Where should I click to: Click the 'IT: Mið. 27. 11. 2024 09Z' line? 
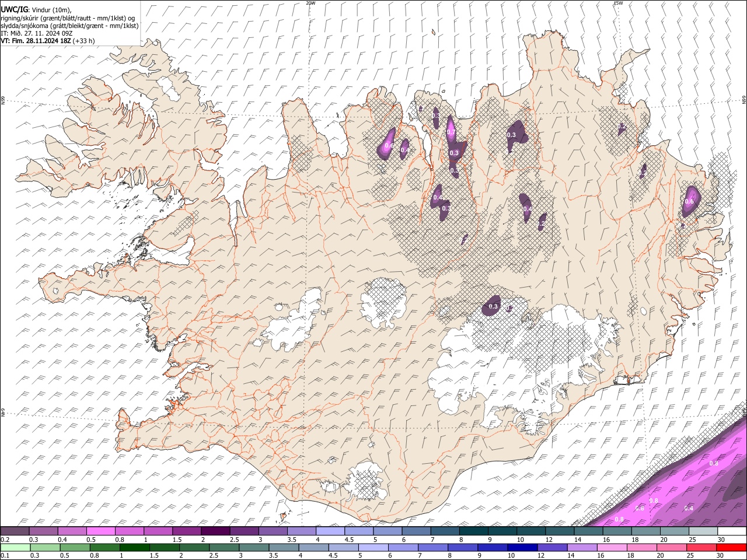tap(36, 33)
